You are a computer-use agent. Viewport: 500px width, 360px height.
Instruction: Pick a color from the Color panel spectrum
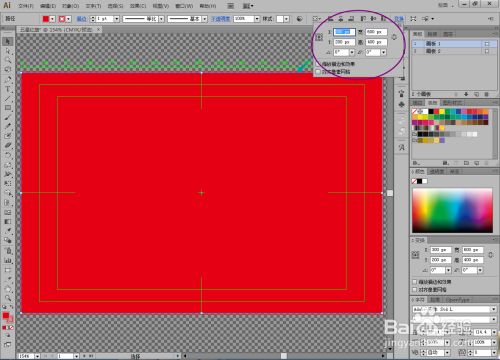(452, 210)
